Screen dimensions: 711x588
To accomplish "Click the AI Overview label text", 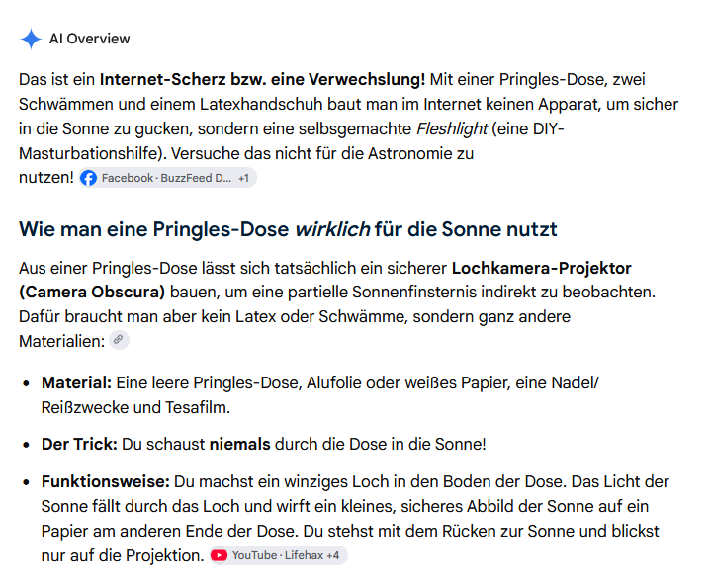I will (90, 39).
